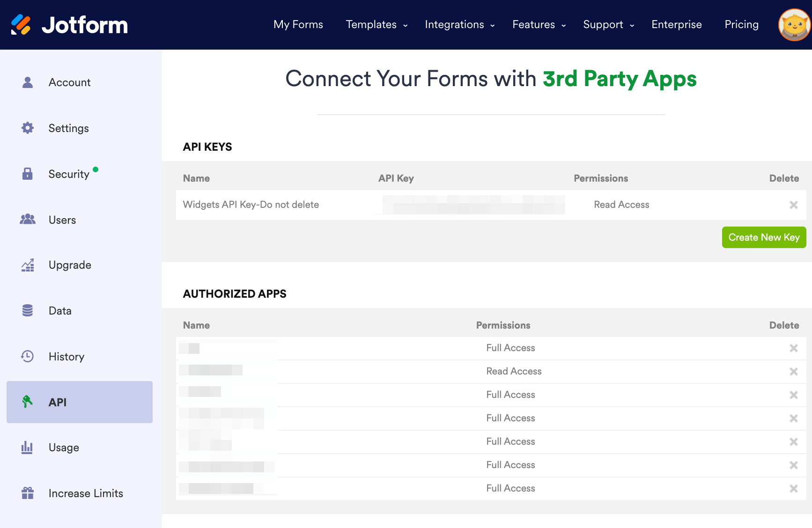Viewport: 812px width, 528px height.
Task: Click the Create New Key button
Action: [x=764, y=237]
